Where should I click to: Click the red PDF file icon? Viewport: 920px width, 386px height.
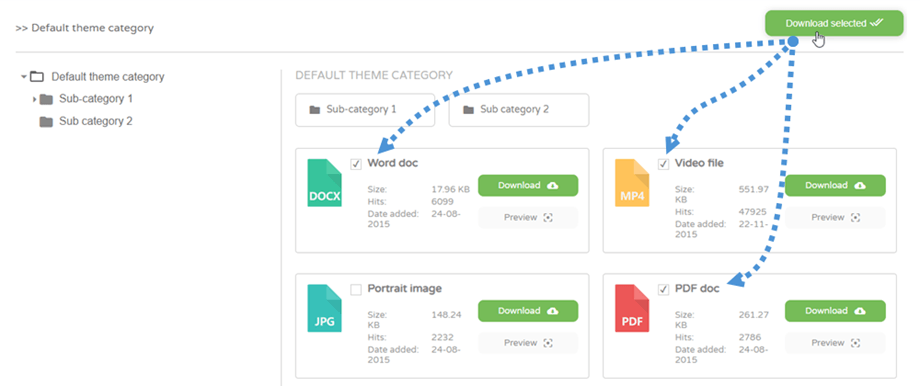632,309
